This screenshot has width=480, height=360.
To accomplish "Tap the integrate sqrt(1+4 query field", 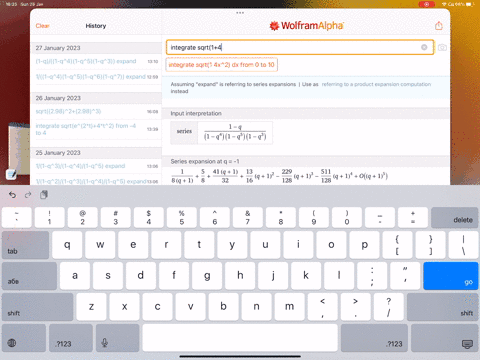I will click(300, 47).
